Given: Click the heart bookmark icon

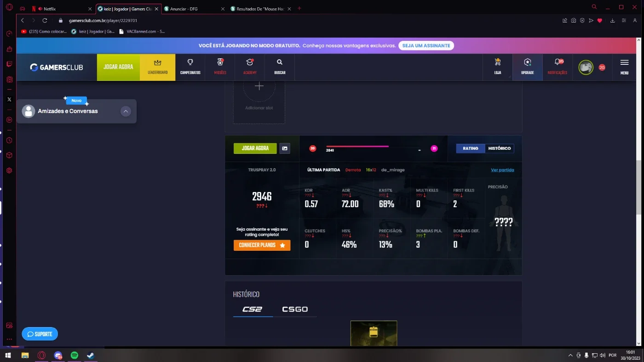Looking at the screenshot, I should 600,21.
